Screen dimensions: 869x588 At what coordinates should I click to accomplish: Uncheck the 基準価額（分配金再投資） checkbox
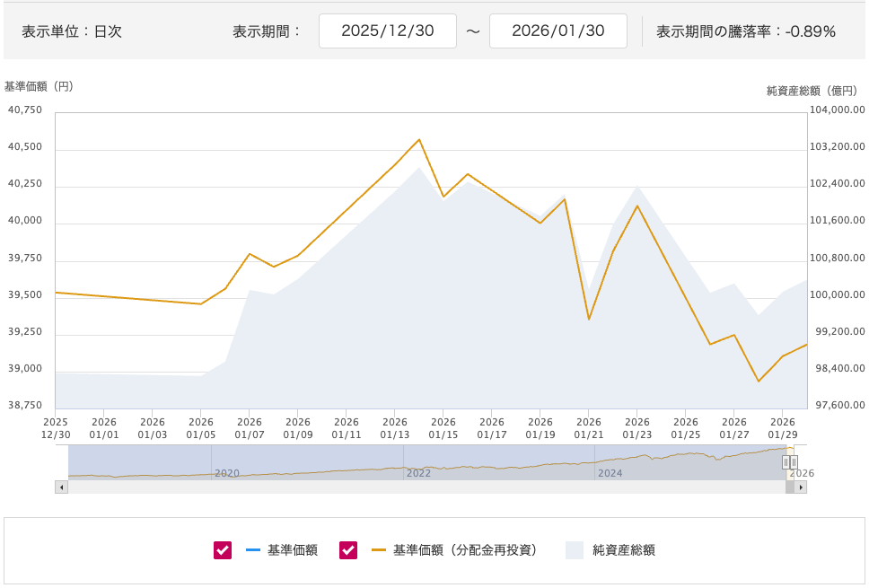[348, 550]
